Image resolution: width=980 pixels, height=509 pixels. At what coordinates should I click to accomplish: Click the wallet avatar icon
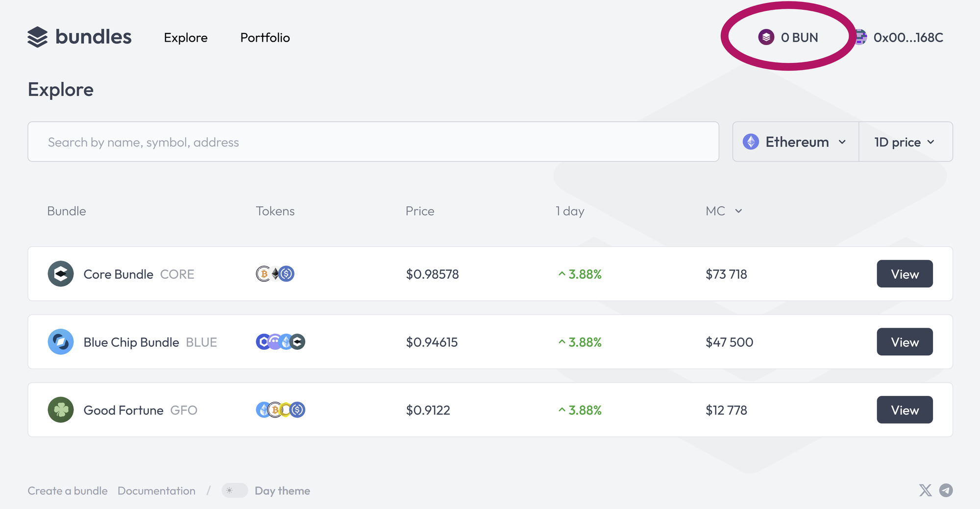[x=860, y=37]
